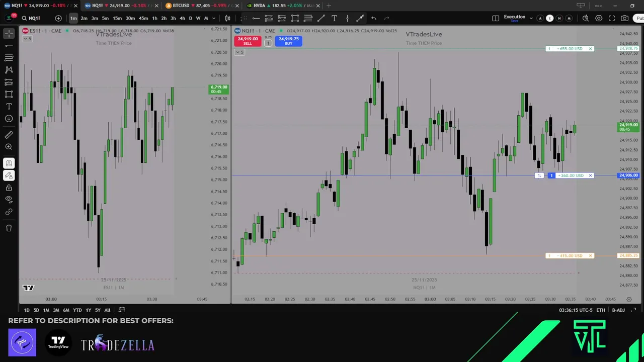Open the patterns tool in left sidebar
The width and height of the screenshot is (644, 362).
(x=9, y=70)
